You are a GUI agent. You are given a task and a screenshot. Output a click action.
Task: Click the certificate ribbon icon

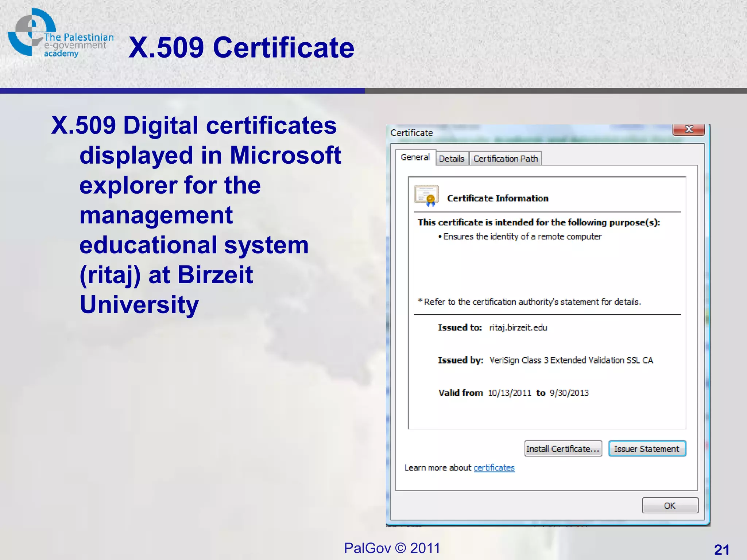click(x=426, y=196)
